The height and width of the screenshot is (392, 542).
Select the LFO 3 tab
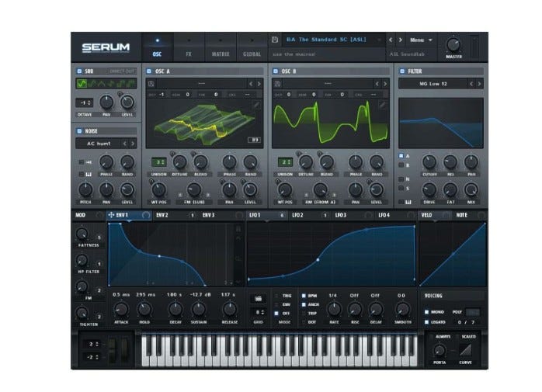point(353,215)
